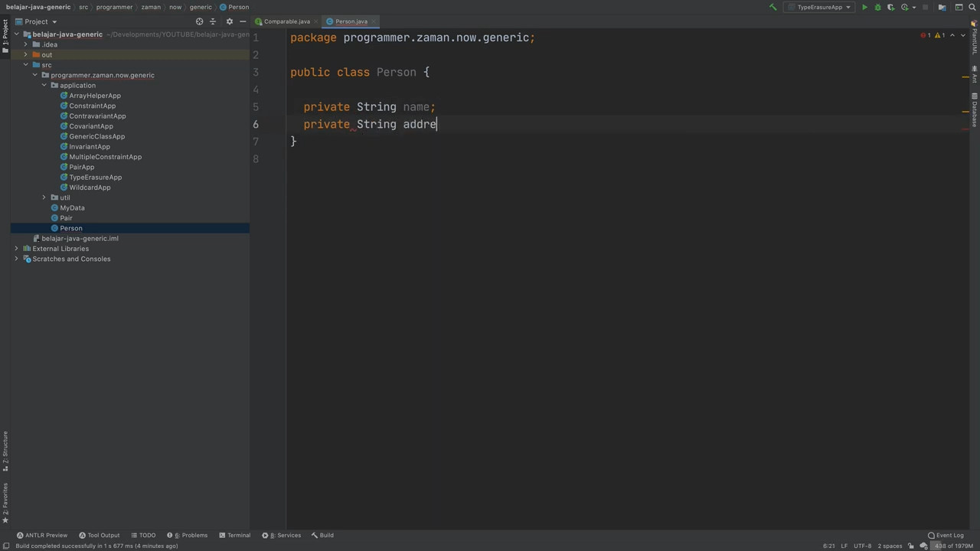Collapse the src folder
Image resolution: width=980 pixels, height=551 pixels.
(25, 65)
